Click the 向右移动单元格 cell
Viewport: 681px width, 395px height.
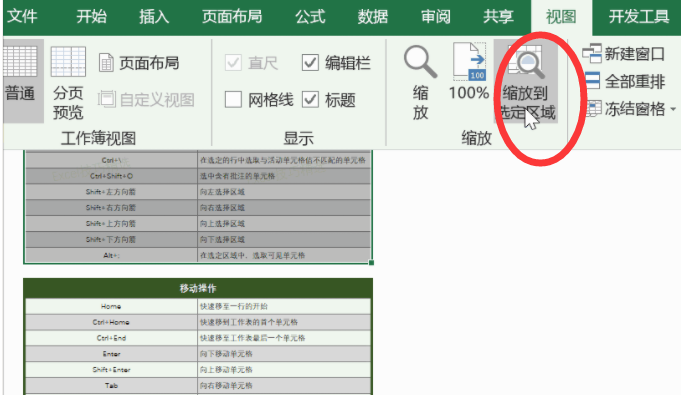(284, 385)
